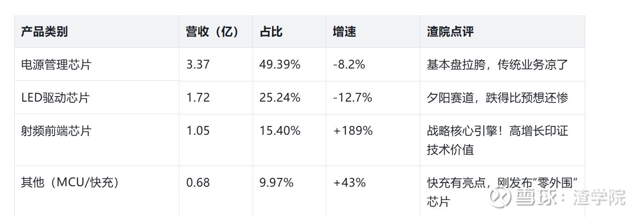
Task: Click the +189% growth cell
Action: pyautogui.click(x=353, y=131)
